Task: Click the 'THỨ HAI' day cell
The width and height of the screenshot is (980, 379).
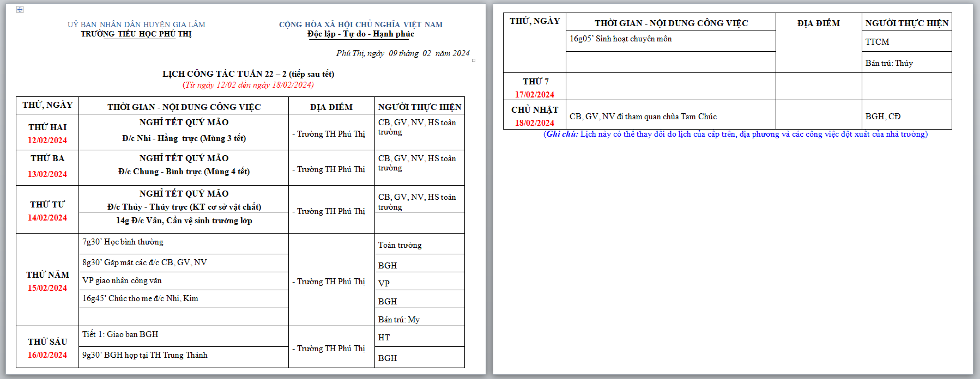Action: [47, 127]
